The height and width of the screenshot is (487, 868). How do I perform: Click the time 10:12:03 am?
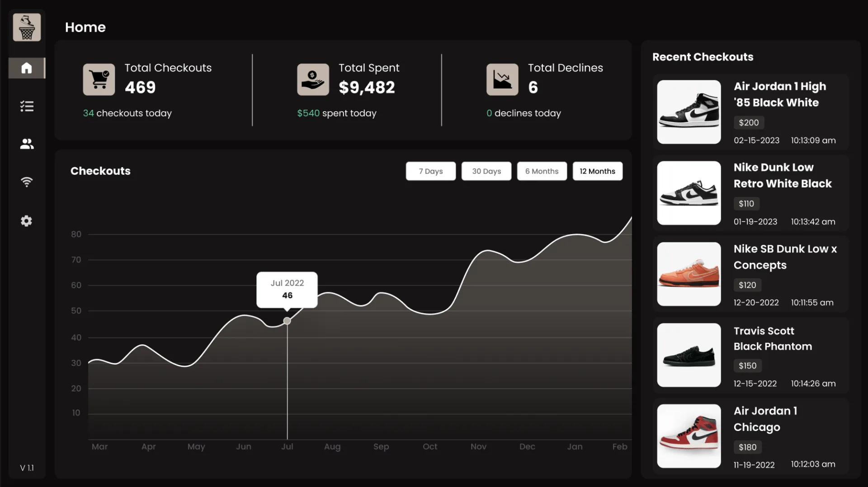[813, 464]
